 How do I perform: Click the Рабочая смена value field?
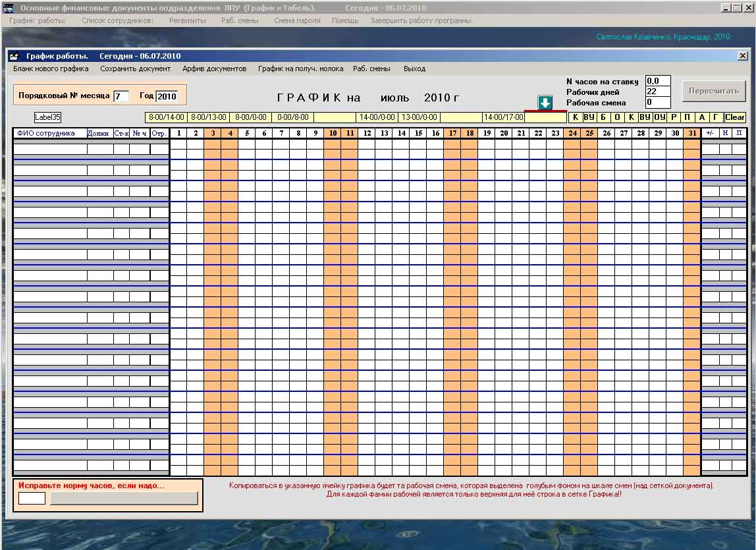tap(658, 102)
